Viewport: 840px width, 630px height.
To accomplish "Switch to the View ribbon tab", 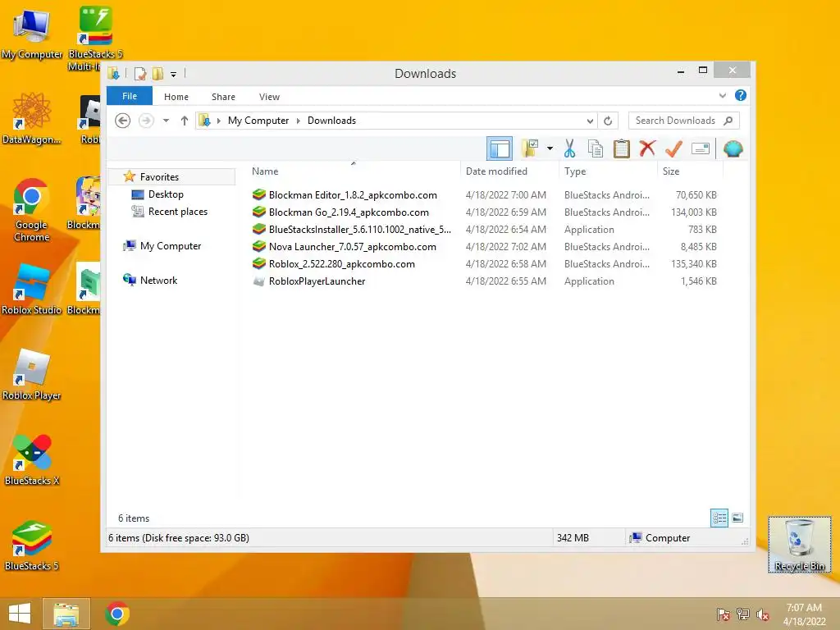I will coord(269,97).
